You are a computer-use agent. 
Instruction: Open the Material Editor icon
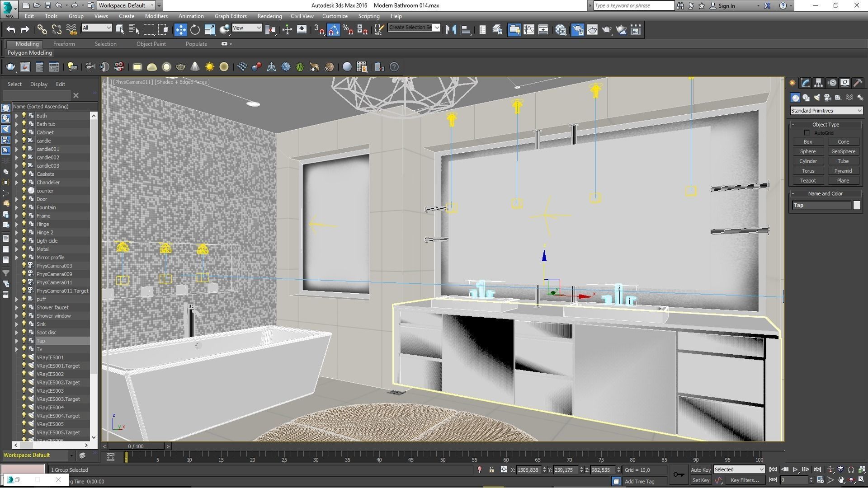click(561, 30)
